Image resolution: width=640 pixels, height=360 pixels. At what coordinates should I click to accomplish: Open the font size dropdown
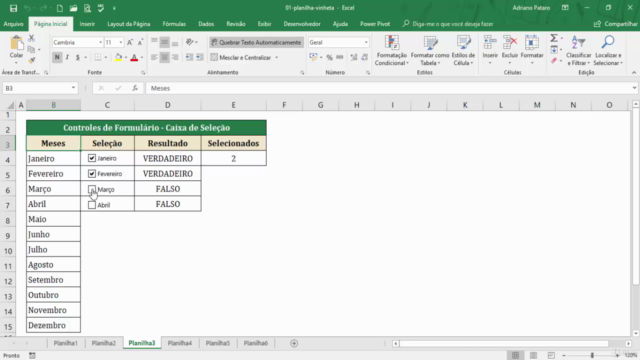(120, 42)
